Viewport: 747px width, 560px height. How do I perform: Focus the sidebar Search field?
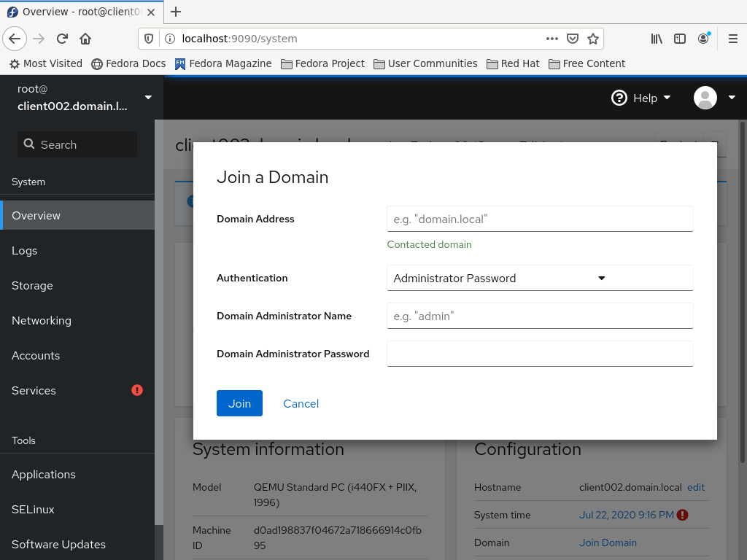pyautogui.click(x=77, y=144)
